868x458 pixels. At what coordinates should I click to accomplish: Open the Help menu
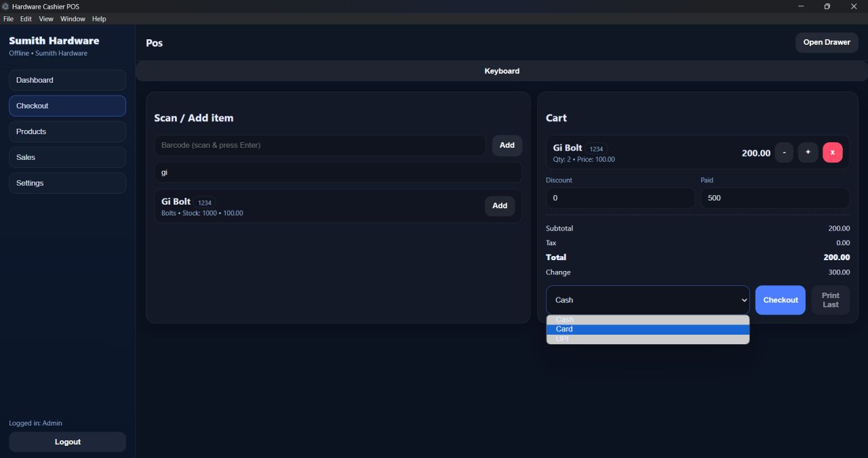tap(99, 19)
